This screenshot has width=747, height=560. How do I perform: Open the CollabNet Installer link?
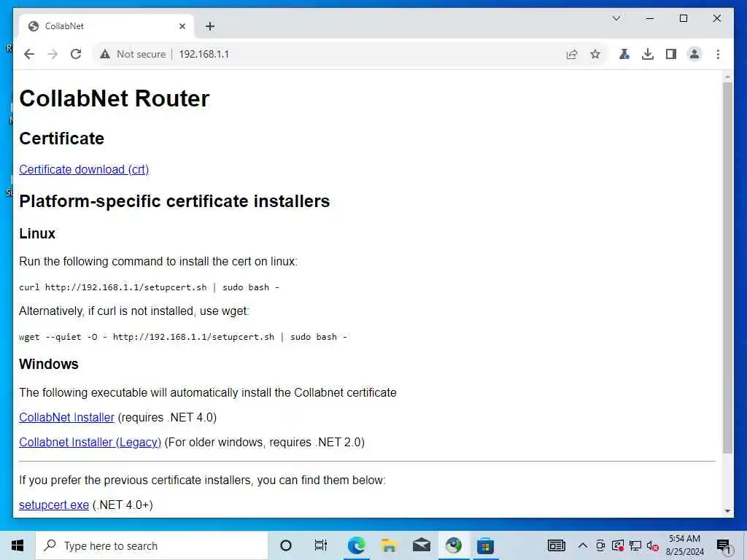click(x=66, y=417)
